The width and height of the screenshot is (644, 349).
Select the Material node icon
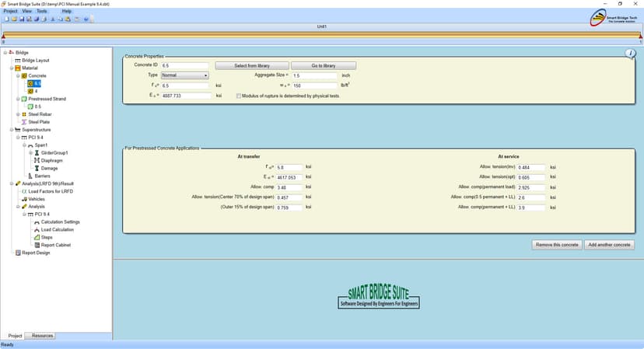18,68
